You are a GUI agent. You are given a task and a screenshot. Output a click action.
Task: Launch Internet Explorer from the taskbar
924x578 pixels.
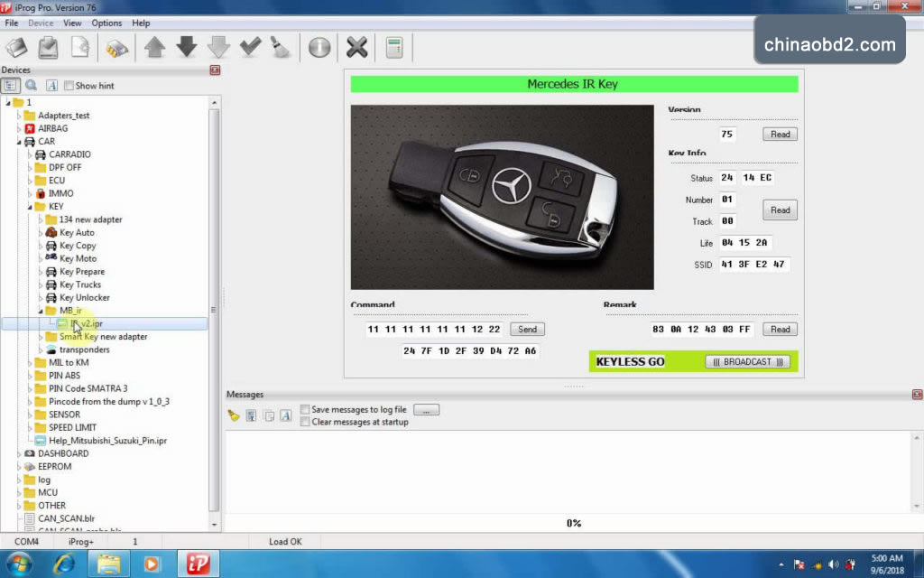(x=64, y=564)
